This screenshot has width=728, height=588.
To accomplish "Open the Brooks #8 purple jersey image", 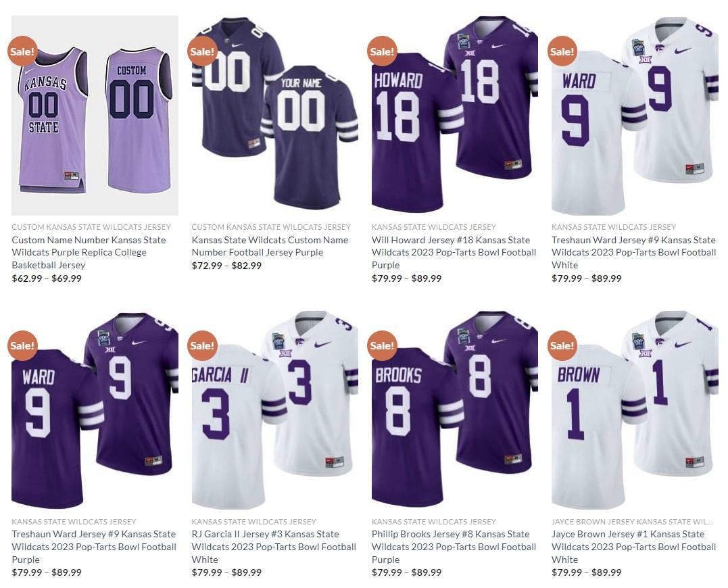I will pos(454,410).
